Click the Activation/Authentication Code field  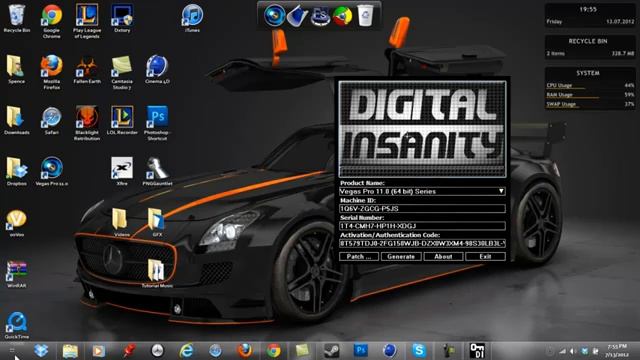pyautogui.click(x=422, y=243)
